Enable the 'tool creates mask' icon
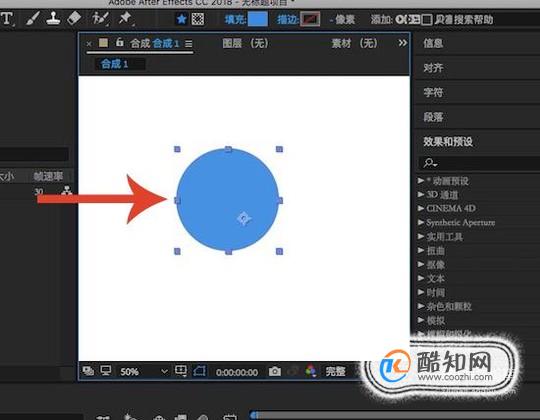 click(198, 19)
